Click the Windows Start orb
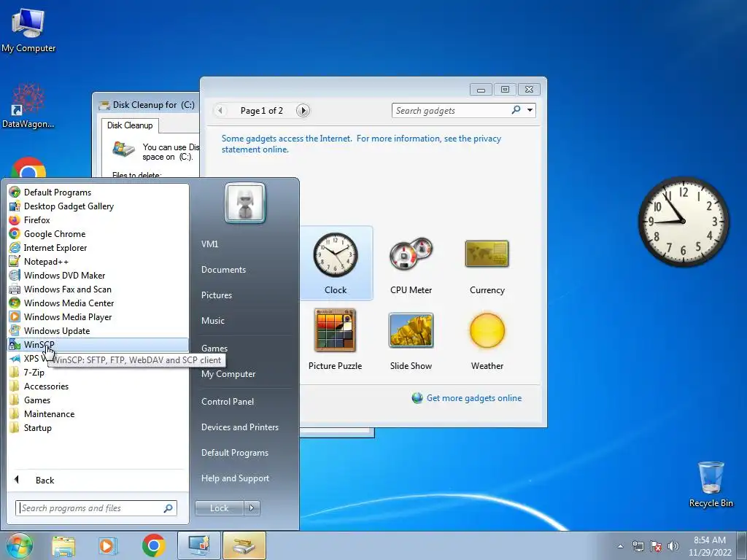 pos(19,545)
